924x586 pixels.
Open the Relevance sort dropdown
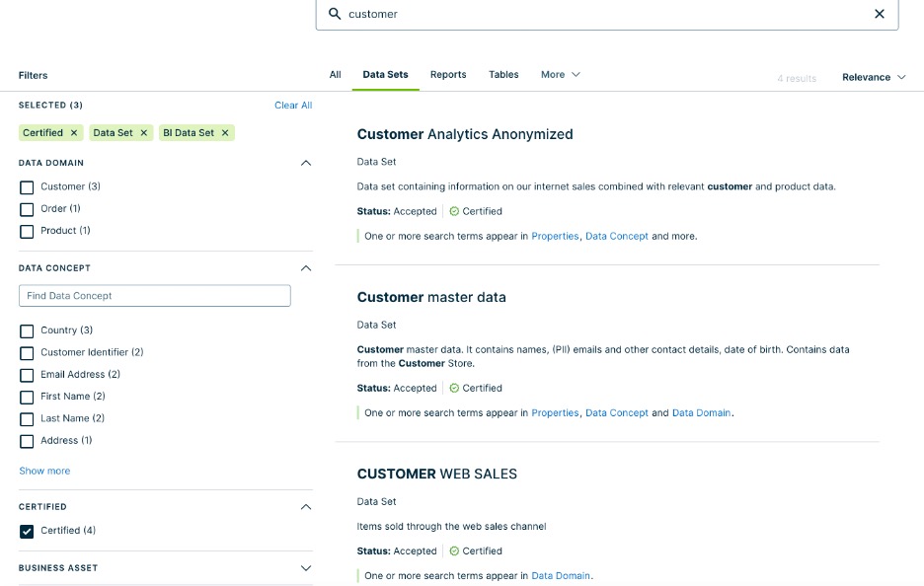(x=872, y=76)
